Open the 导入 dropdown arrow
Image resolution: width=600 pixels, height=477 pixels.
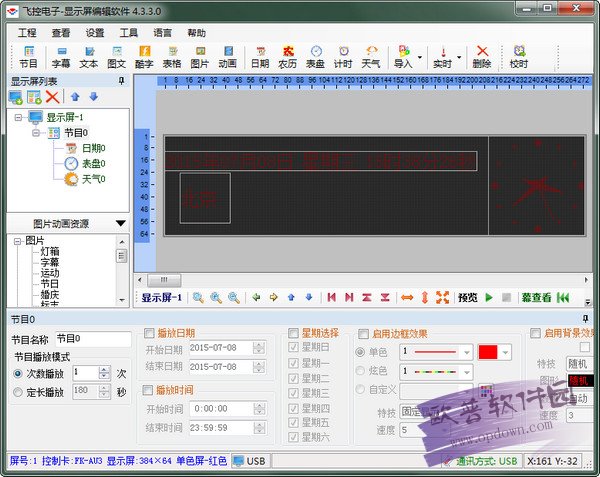coord(420,57)
